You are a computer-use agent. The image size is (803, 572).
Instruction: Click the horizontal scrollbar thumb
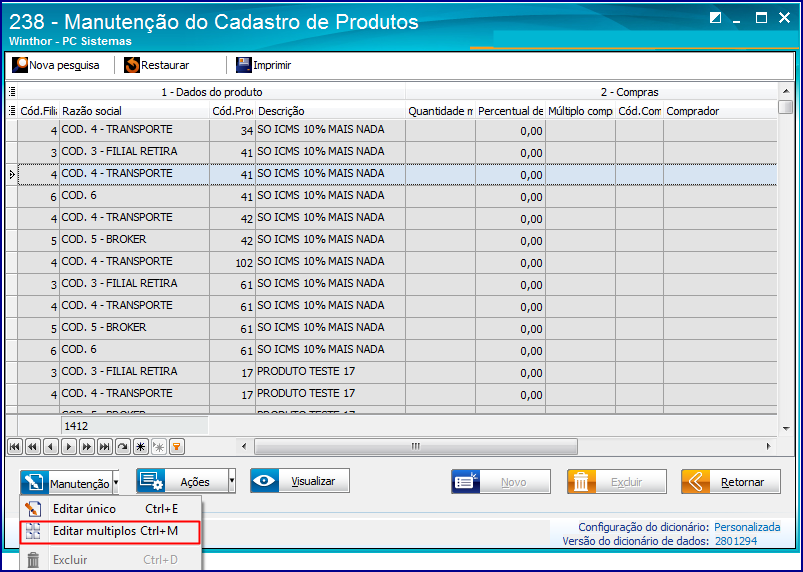(416, 447)
